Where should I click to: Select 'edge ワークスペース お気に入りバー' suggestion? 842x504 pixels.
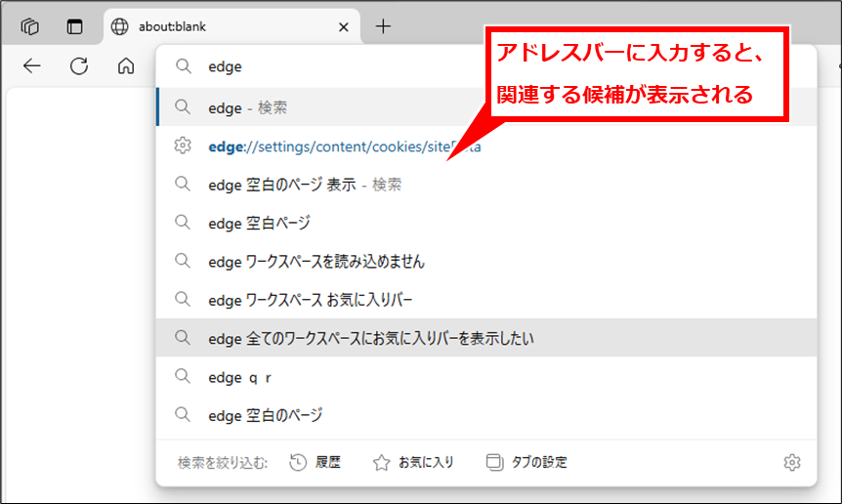tap(486, 300)
